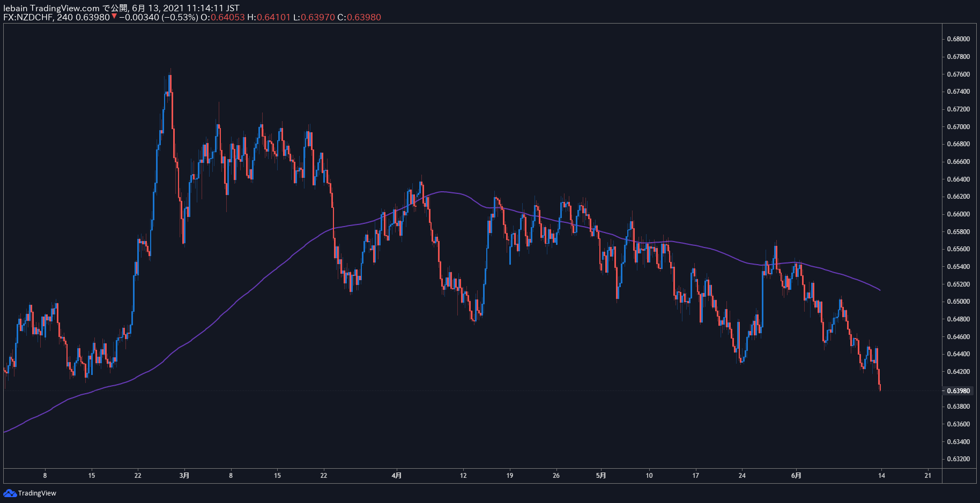Click the 14 date axis label
Viewport: 980px width, 503px height.
click(881, 475)
